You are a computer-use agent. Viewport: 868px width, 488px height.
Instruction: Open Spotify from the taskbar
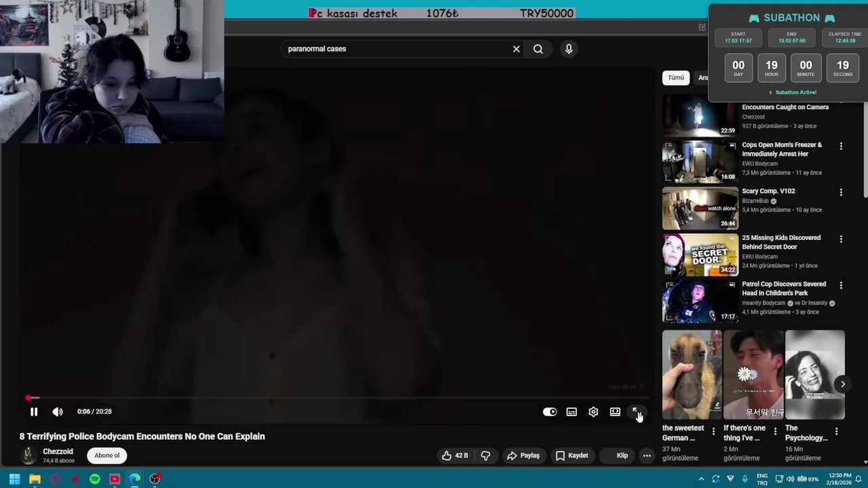(95, 479)
